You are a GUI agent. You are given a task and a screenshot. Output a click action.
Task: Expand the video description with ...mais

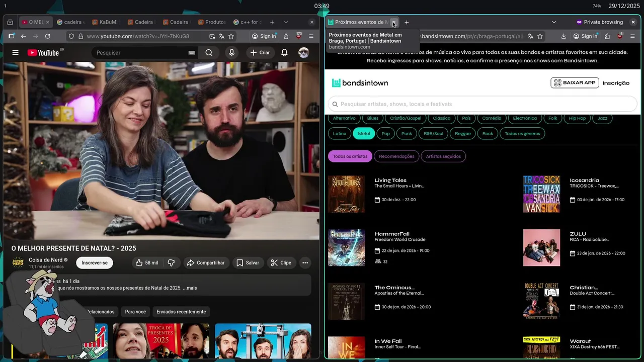(190, 288)
